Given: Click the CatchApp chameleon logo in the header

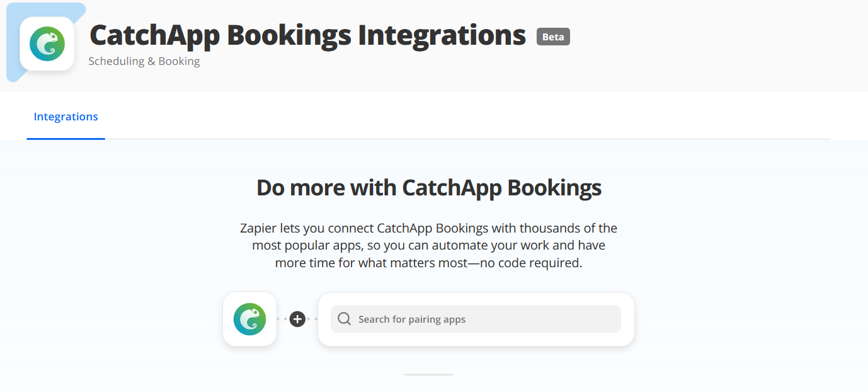Looking at the screenshot, I should 47,43.
